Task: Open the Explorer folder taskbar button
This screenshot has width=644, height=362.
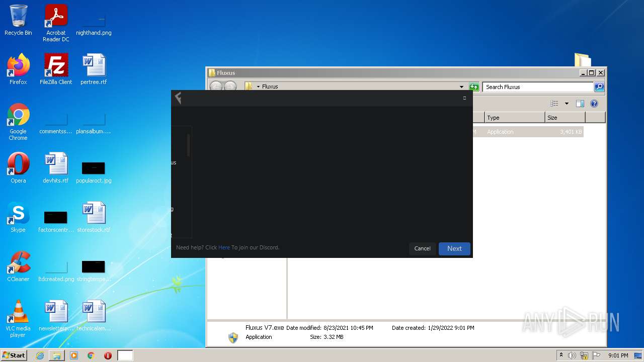Action: [x=57, y=355]
